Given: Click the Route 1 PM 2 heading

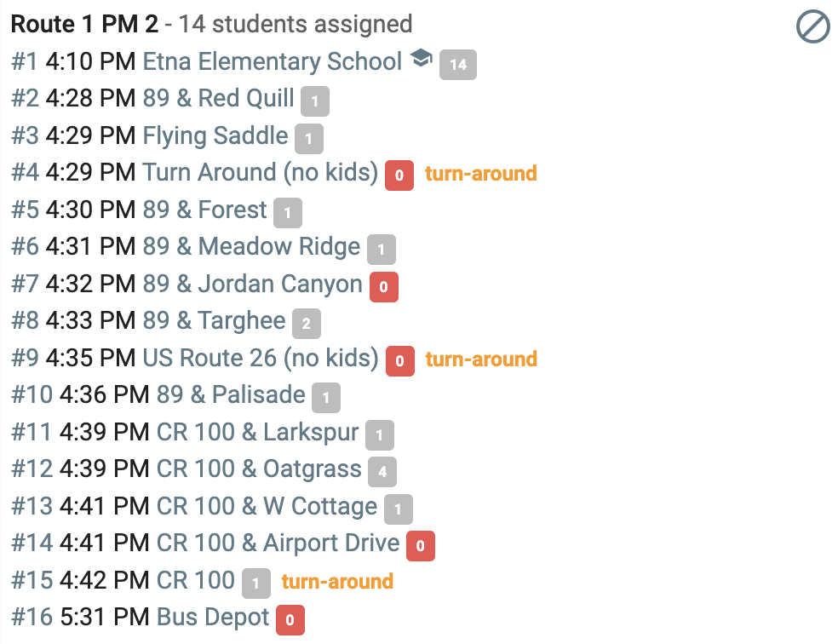Looking at the screenshot, I should (x=84, y=24).
